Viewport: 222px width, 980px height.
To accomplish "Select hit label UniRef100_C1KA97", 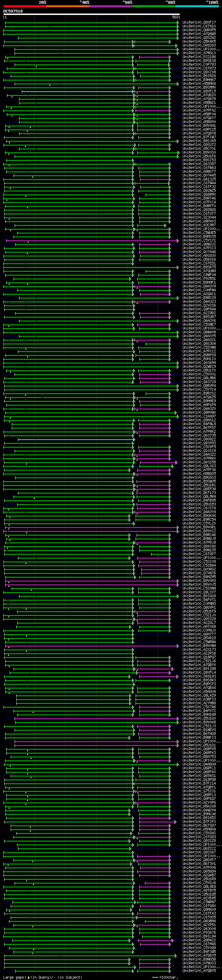I will pos(199,416).
